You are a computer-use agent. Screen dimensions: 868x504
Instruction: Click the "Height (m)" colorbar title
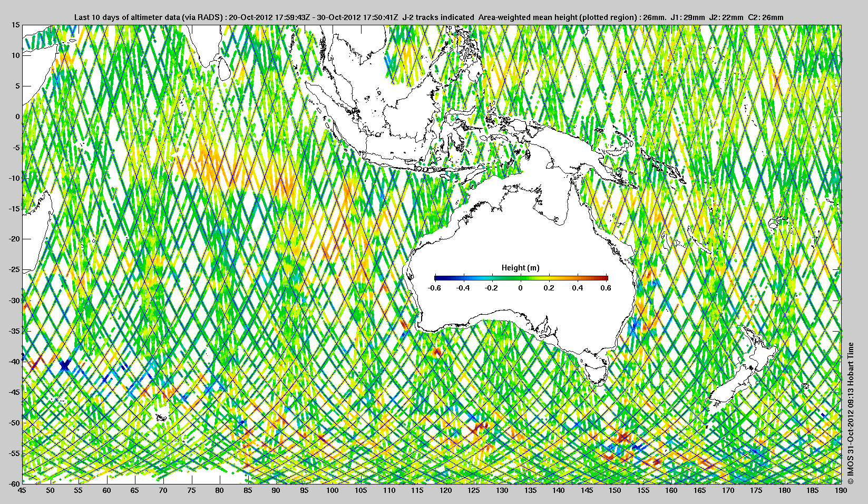[x=520, y=268]
